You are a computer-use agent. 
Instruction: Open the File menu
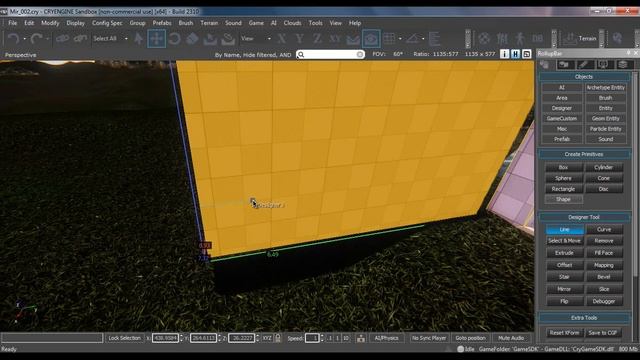[13, 23]
